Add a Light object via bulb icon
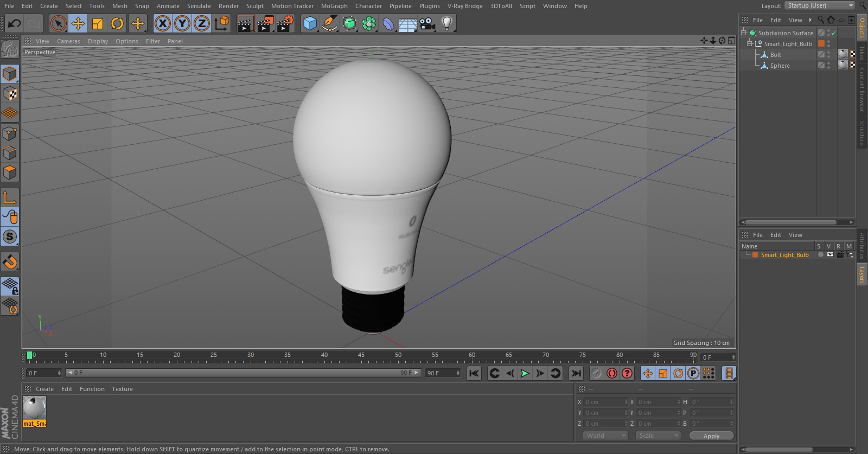868x454 pixels. point(447,23)
